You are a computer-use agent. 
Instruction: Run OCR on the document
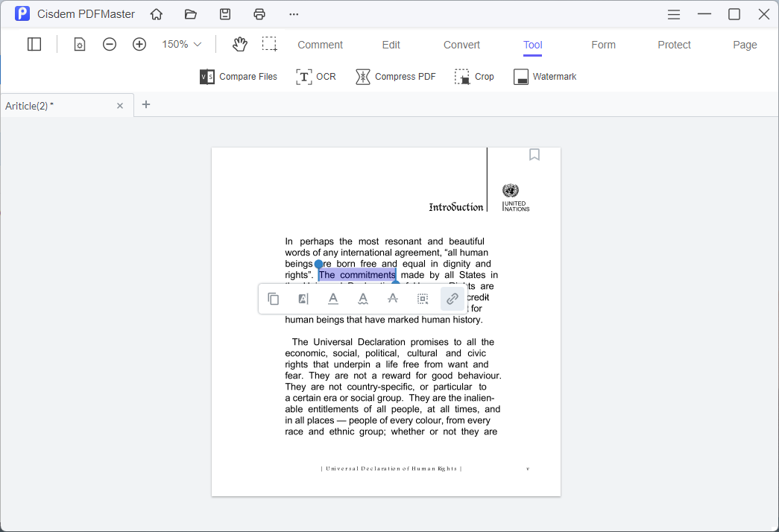(316, 77)
